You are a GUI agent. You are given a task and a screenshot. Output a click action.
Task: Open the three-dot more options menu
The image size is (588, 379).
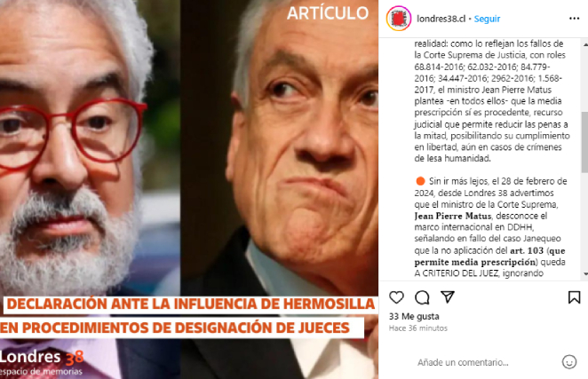tap(574, 19)
